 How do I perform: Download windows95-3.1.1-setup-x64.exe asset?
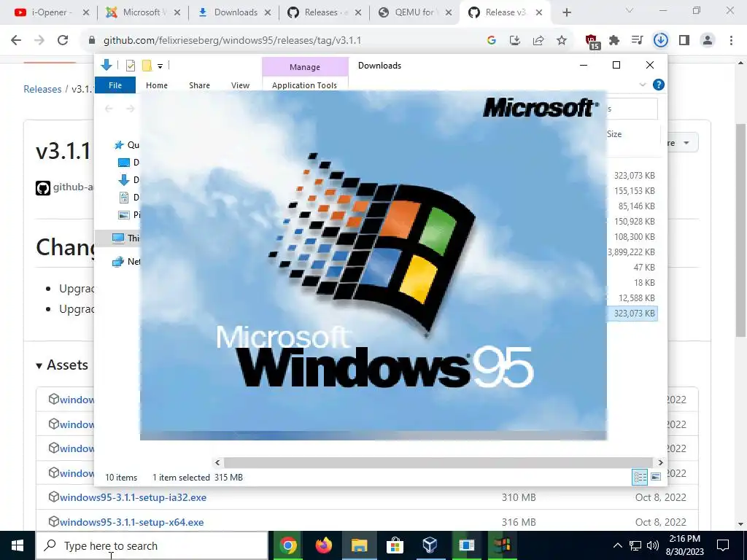click(131, 522)
